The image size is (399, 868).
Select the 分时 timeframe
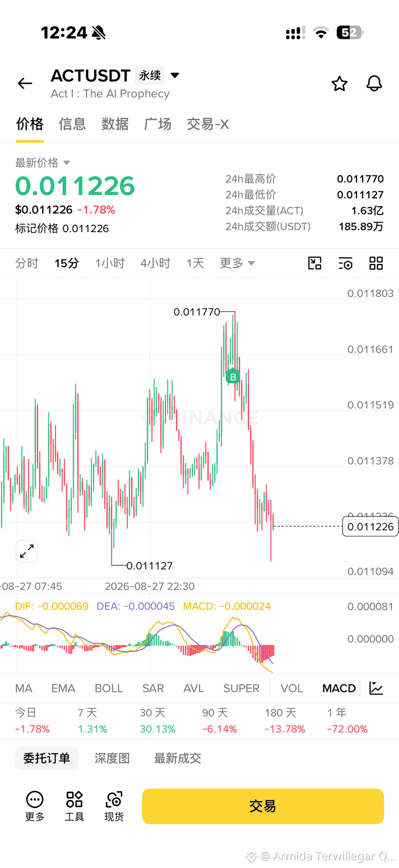(x=27, y=263)
